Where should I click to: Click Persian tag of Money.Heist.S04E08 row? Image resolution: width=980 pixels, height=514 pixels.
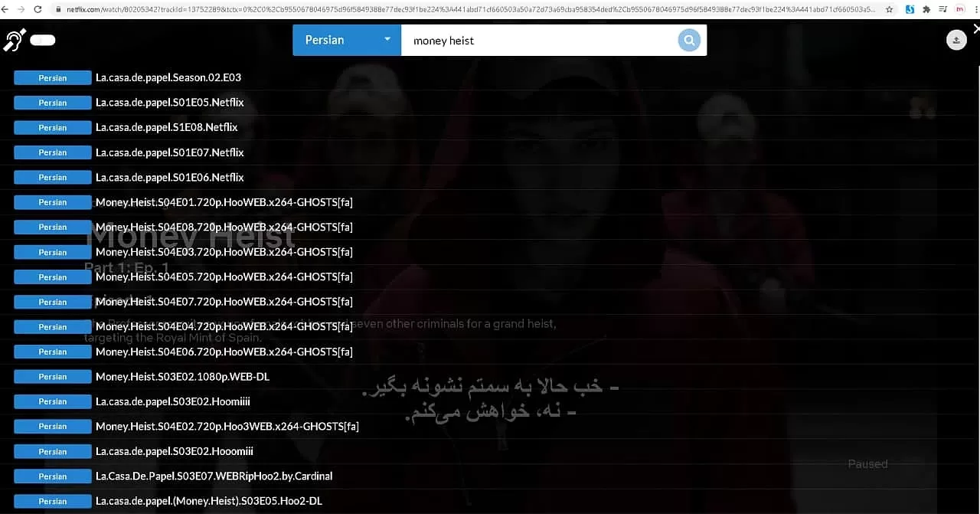pos(53,228)
